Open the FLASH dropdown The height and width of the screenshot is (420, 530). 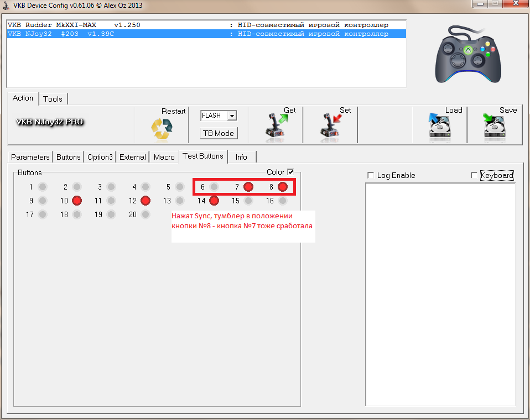(232, 116)
